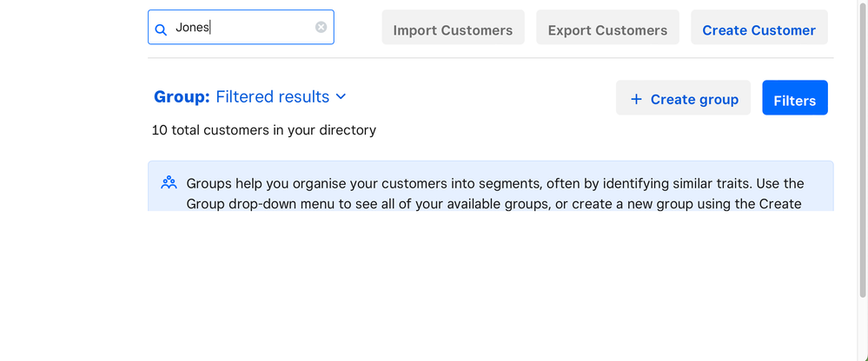Click the Export Customers button
The height and width of the screenshot is (361, 868).
[607, 30]
